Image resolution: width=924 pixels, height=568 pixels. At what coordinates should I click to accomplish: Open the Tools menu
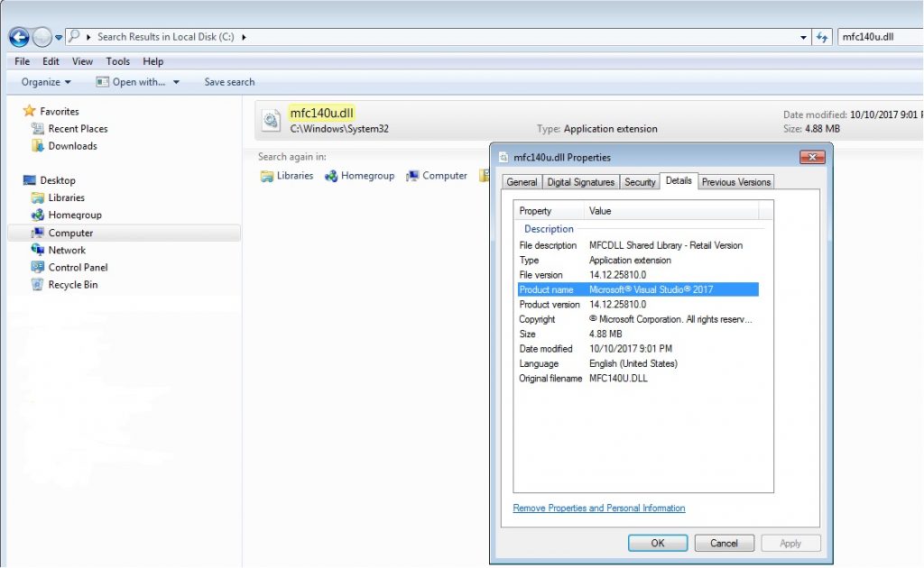click(x=118, y=61)
